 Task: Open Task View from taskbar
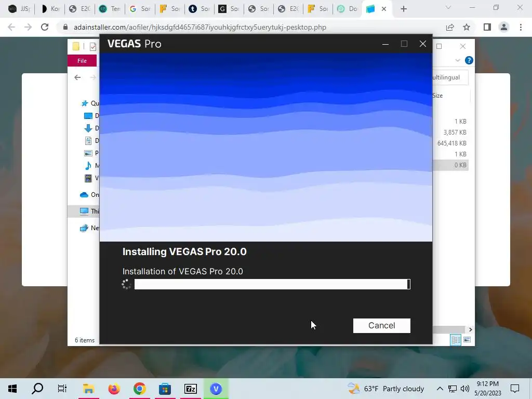(62, 389)
